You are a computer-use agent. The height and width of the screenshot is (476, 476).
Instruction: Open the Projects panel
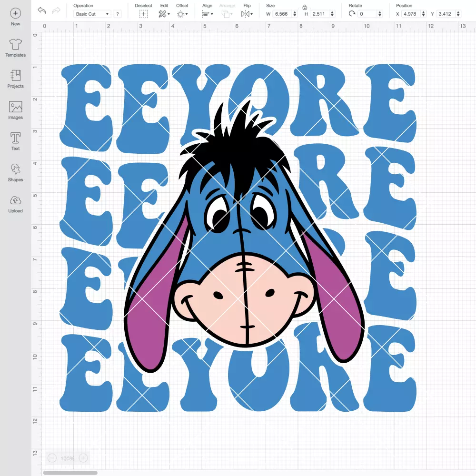pyautogui.click(x=16, y=79)
